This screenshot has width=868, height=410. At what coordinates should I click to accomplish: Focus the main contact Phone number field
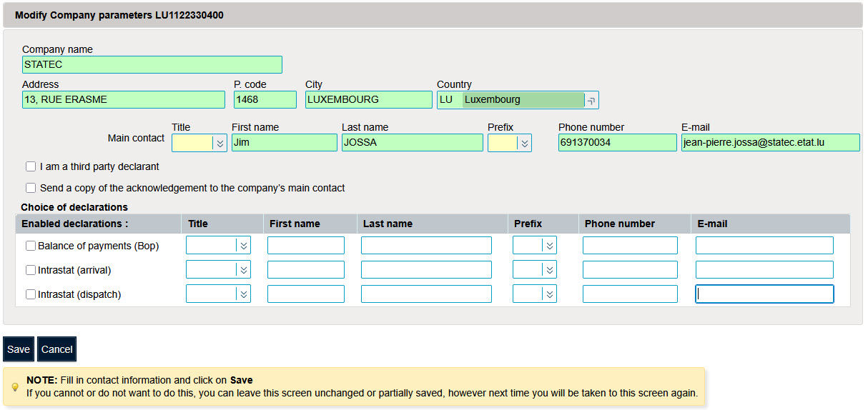click(x=617, y=143)
